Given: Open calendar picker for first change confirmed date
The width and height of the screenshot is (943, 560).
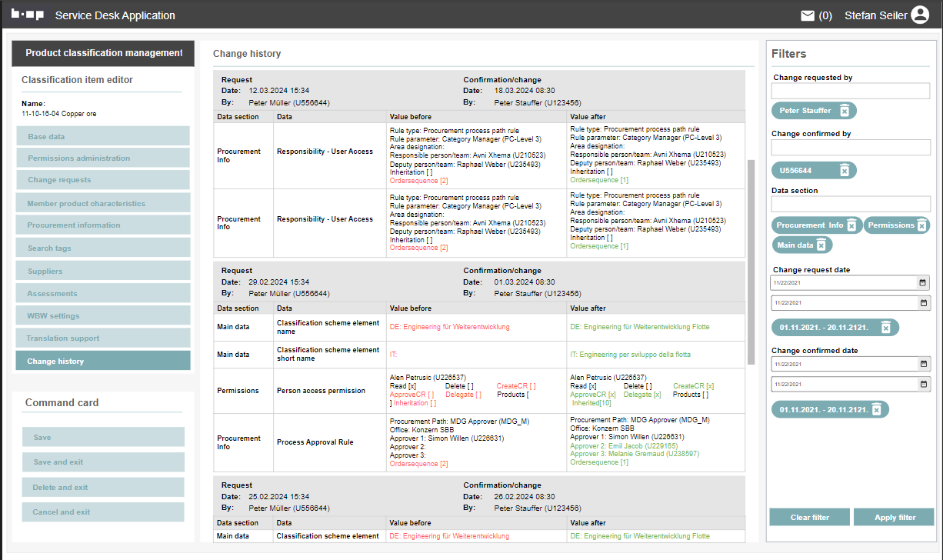Looking at the screenshot, I should pos(922,364).
